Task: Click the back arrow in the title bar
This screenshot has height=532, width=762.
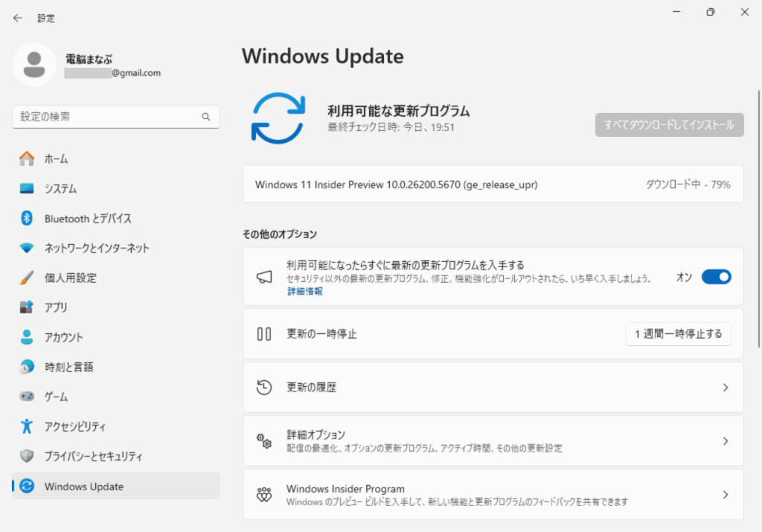Action: [x=18, y=18]
